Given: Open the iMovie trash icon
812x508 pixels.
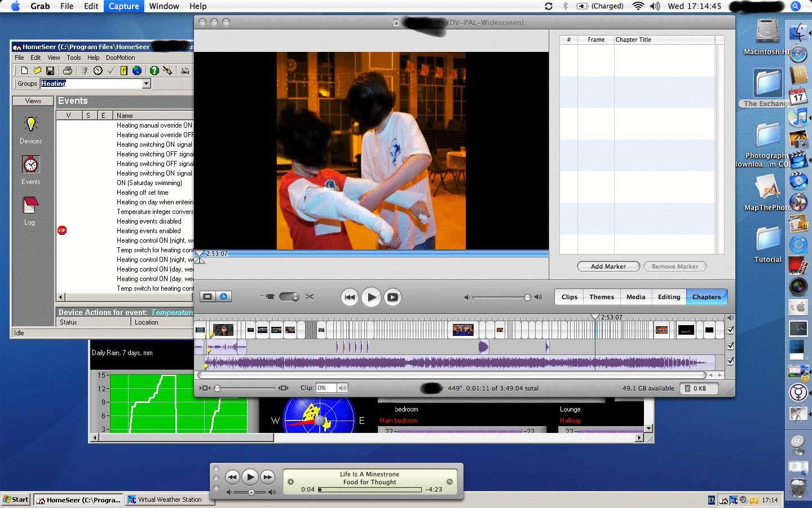Looking at the screenshot, I should (x=687, y=388).
